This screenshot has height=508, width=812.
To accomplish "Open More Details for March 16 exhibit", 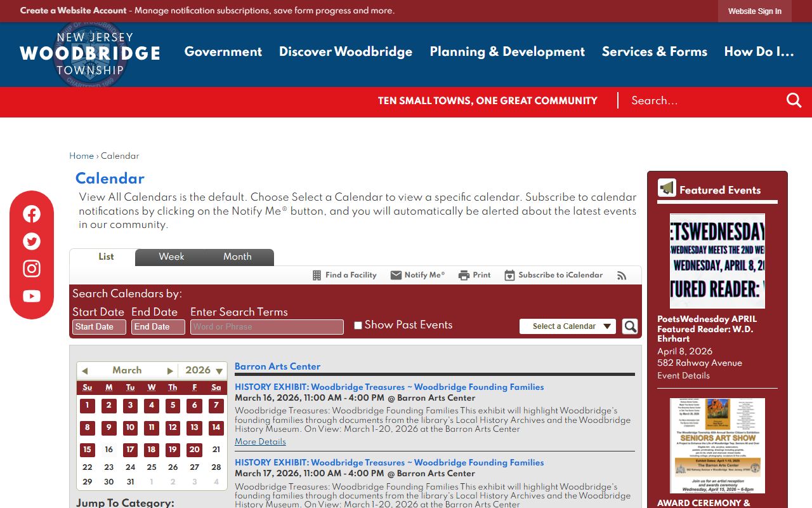I will pos(260,441).
